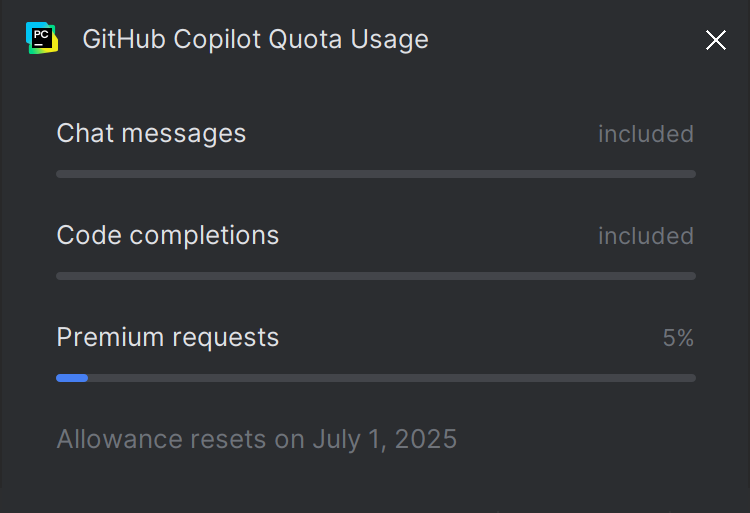750x513 pixels.
Task: Click the 5% Premium requests value
Action: [x=678, y=338]
